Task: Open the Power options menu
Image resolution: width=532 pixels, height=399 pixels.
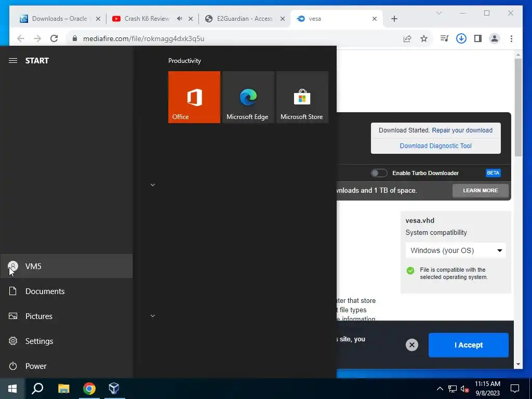Action: point(66,366)
